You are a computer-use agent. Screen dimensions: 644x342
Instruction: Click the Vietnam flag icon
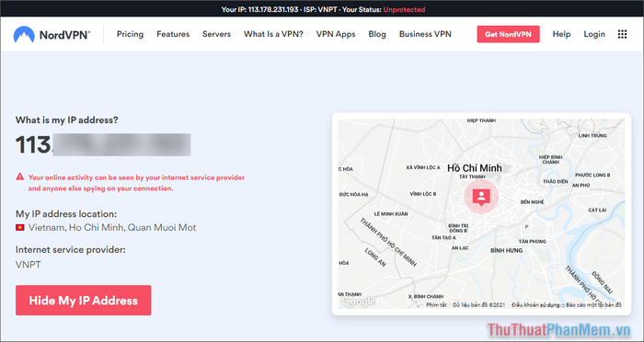19,227
